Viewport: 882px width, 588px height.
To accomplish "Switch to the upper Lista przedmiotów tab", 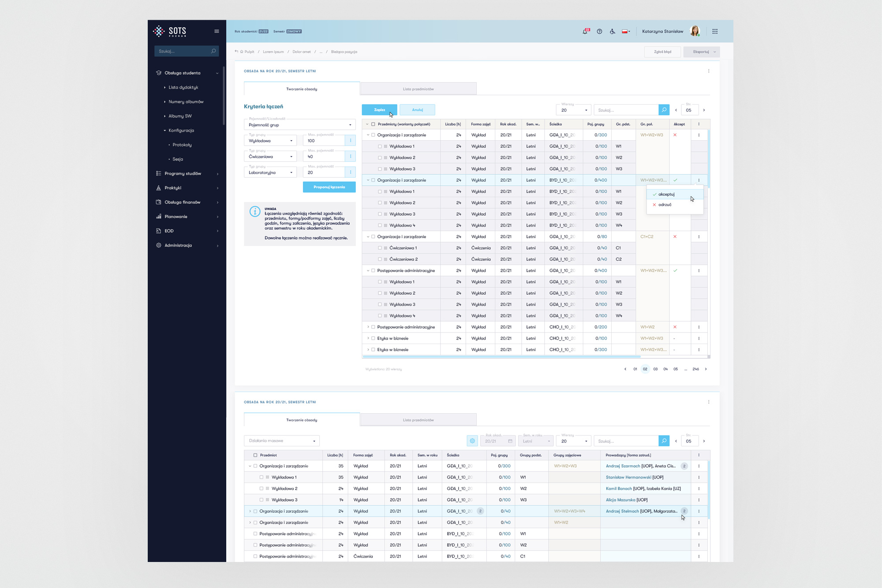I will tap(418, 89).
